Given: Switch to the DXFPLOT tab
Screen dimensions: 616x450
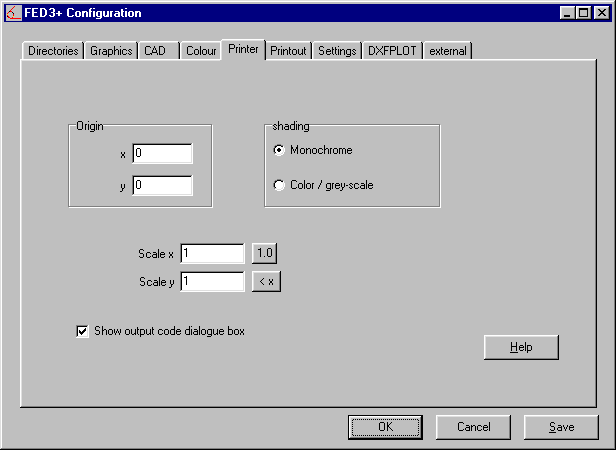Looking at the screenshot, I should tap(391, 51).
